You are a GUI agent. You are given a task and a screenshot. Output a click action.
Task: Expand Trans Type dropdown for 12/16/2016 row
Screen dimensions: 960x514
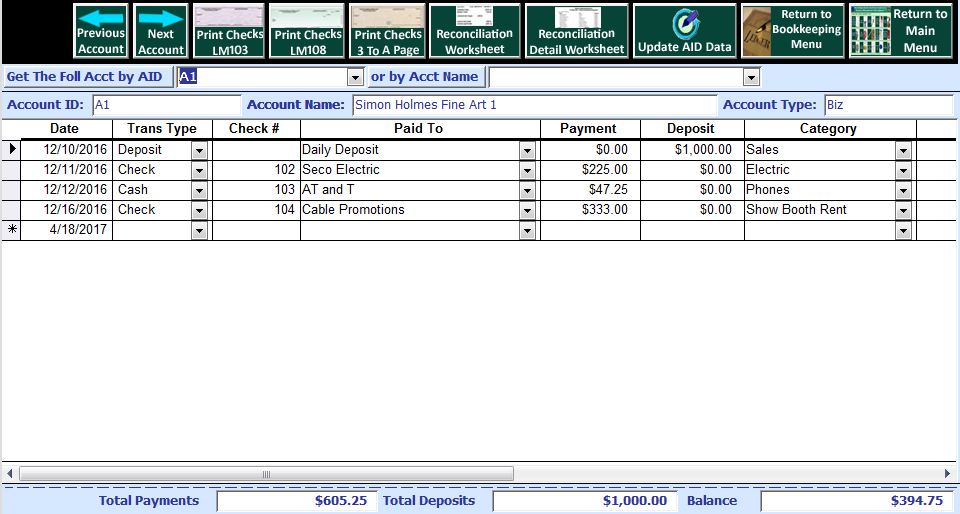[x=200, y=211]
